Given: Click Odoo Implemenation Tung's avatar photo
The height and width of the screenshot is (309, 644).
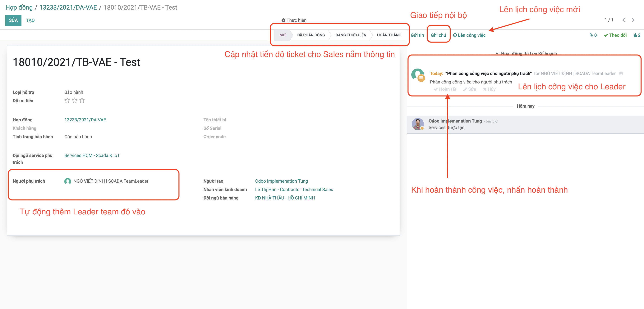Looking at the screenshot, I should pos(417,124).
